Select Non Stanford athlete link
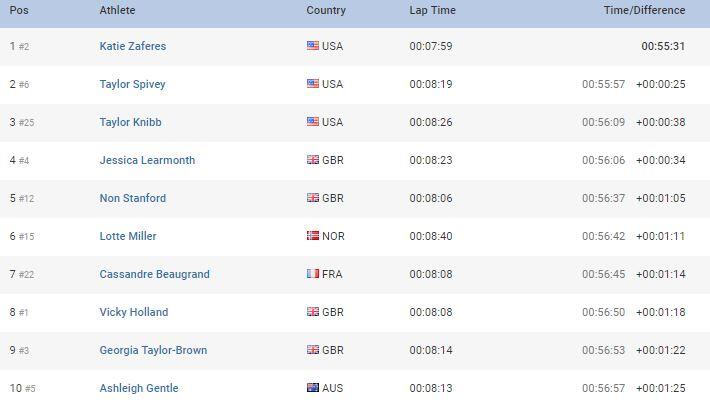The width and height of the screenshot is (710, 405). click(x=133, y=198)
